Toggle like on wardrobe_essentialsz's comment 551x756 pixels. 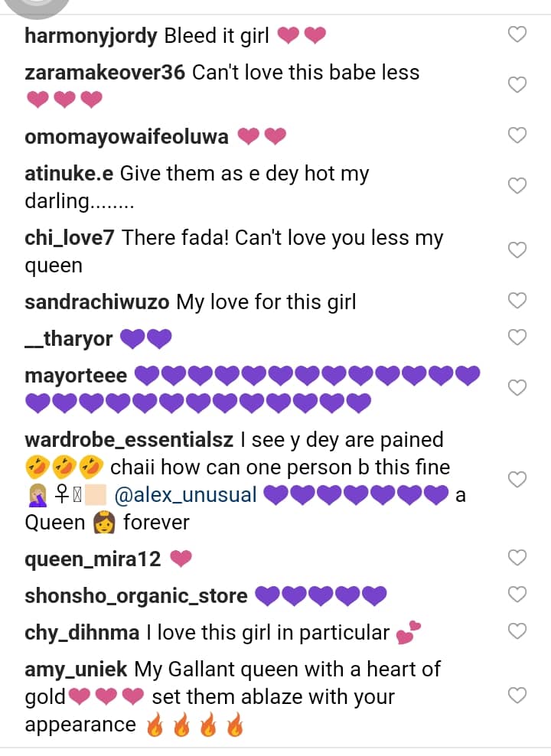tap(518, 480)
